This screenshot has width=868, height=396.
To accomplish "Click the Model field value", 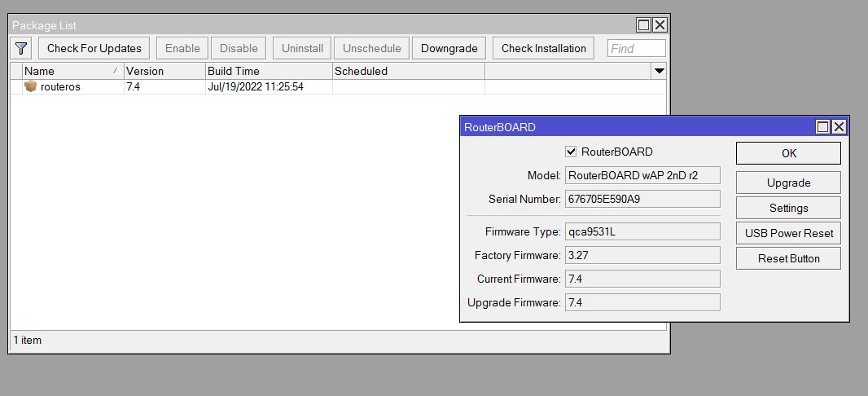I will (x=642, y=175).
